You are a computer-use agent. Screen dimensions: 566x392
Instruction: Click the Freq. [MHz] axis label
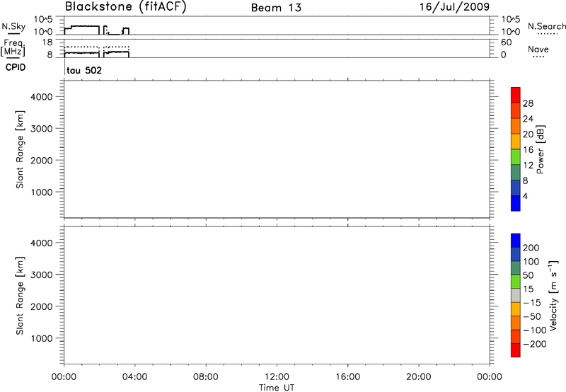coord(13,47)
